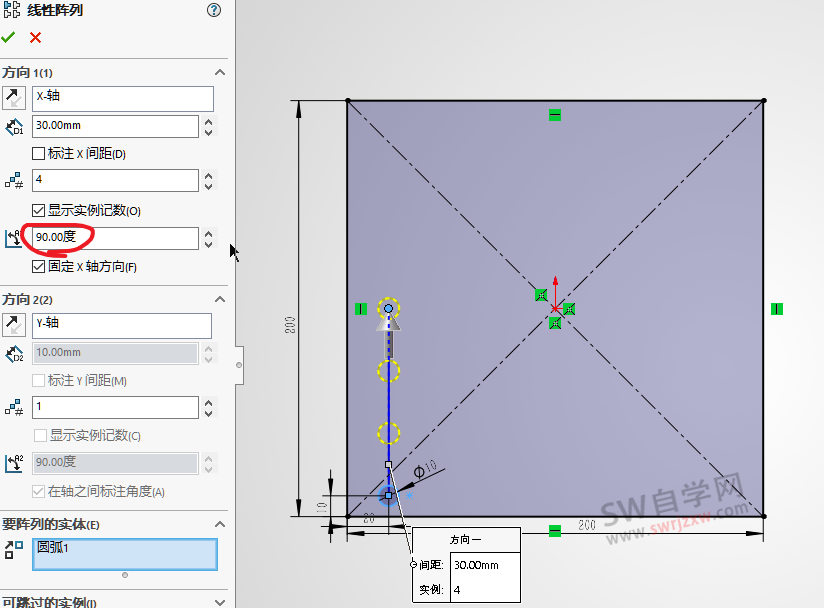Click the A2 angle icon in Direction 2

pyautogui.click(x=14, y=462)
